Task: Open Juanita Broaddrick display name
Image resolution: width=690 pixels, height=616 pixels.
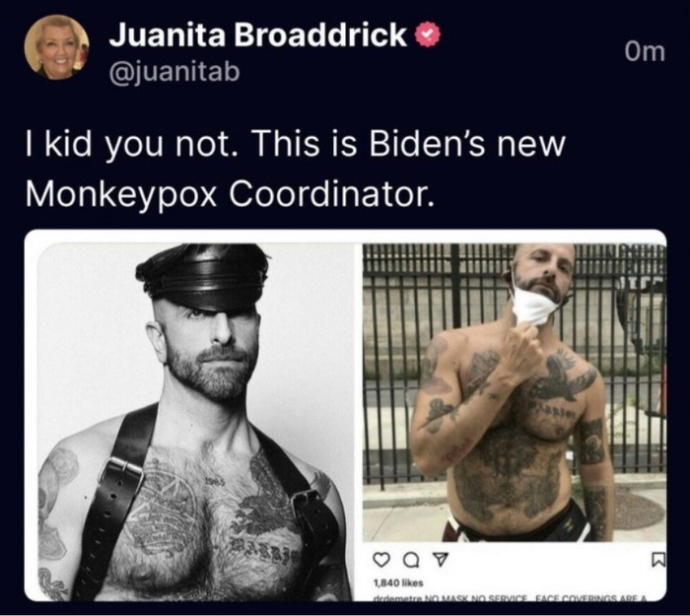Action: pyautogui.click(x=258, y=34)
